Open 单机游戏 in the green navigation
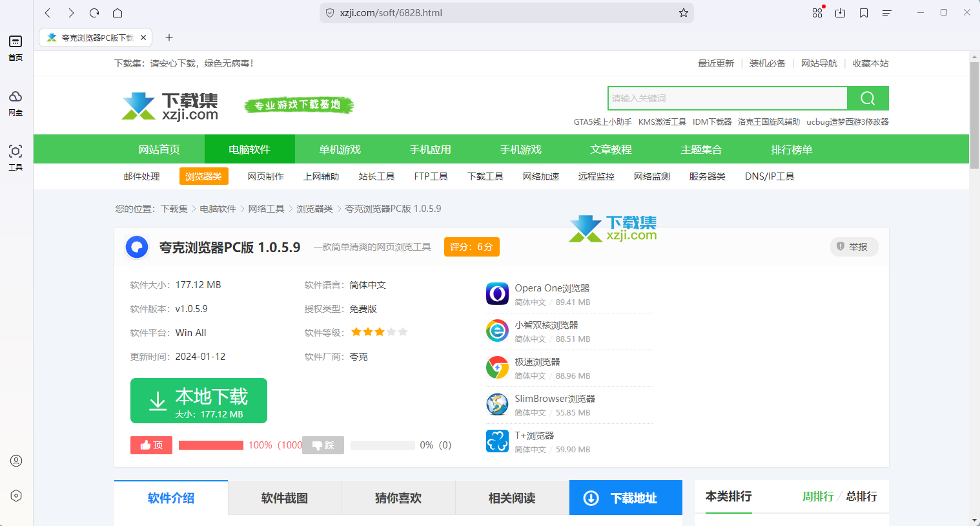The height and width of the screenshot is (526, 980). pyautogui.click(x=340, y=149)
